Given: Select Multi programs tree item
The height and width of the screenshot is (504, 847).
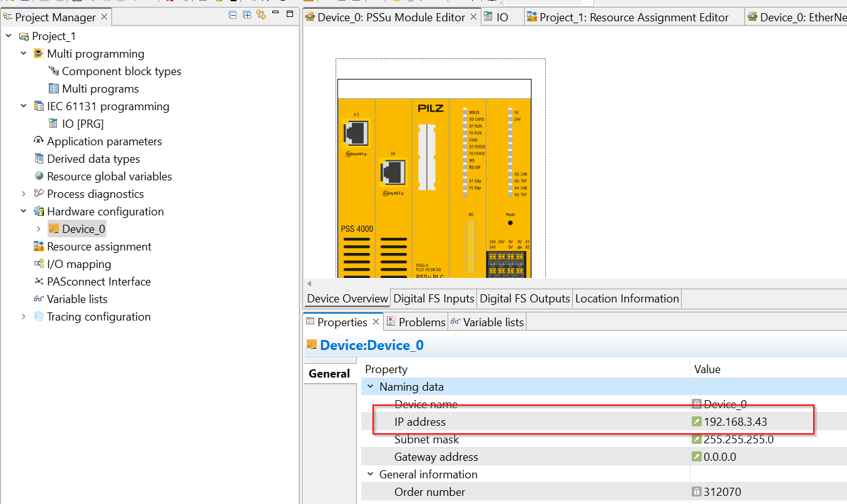Looking at the screenshot, I should click(x=100, y=89).
